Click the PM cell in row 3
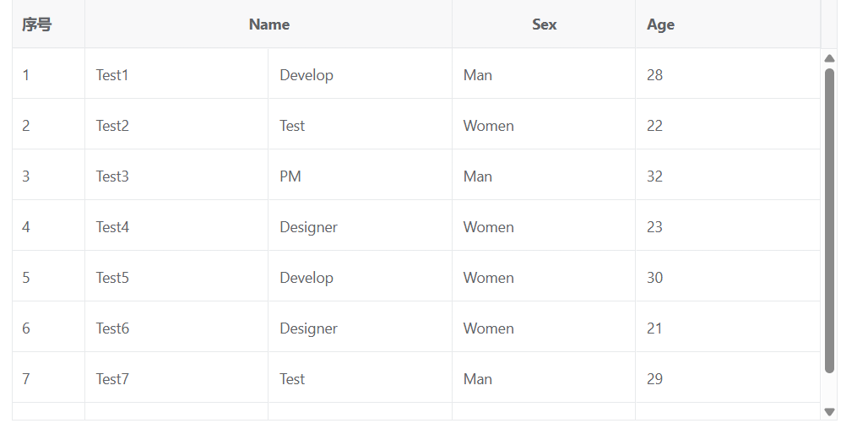 [290, 176]
